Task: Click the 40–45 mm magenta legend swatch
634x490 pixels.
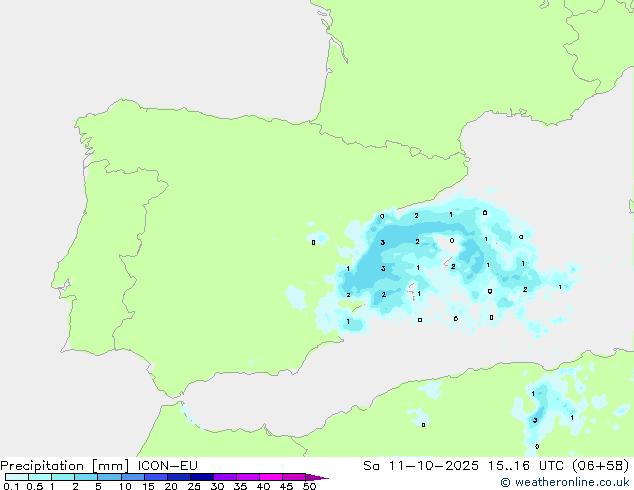Action: tap(271, 477)
